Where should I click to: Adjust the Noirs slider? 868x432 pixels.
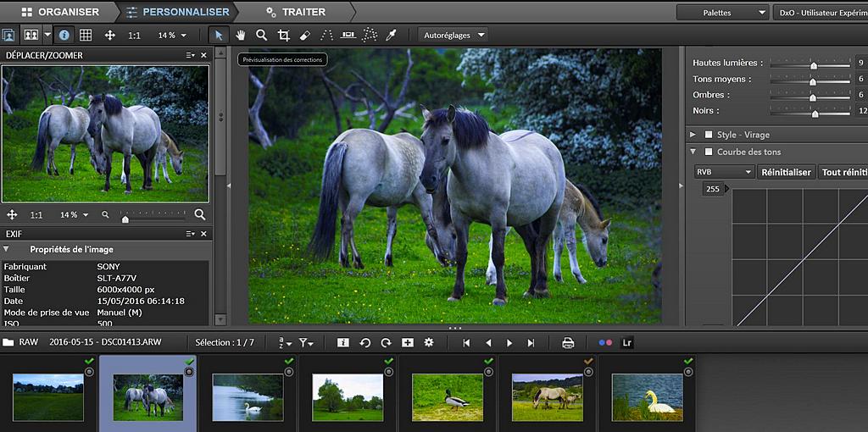point(810,113)
